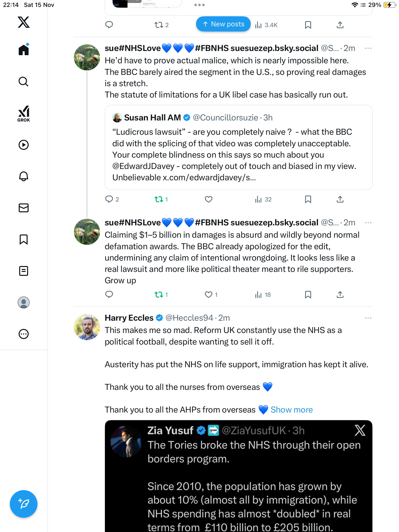
Task: Share the "Claiming $1–5 billion" post
Action: pyautogui.click(x=340, y=295)
